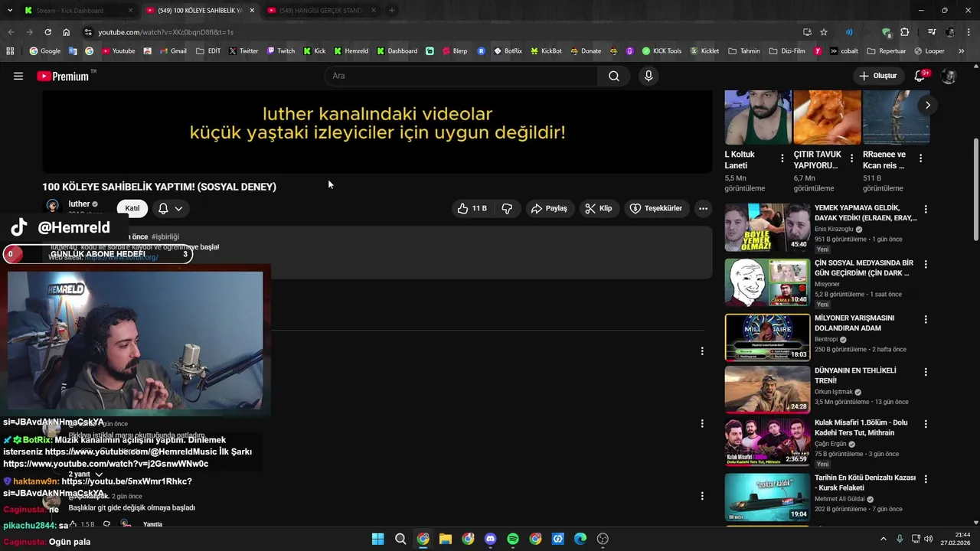Open the account avatar menu

coord(949,76)
